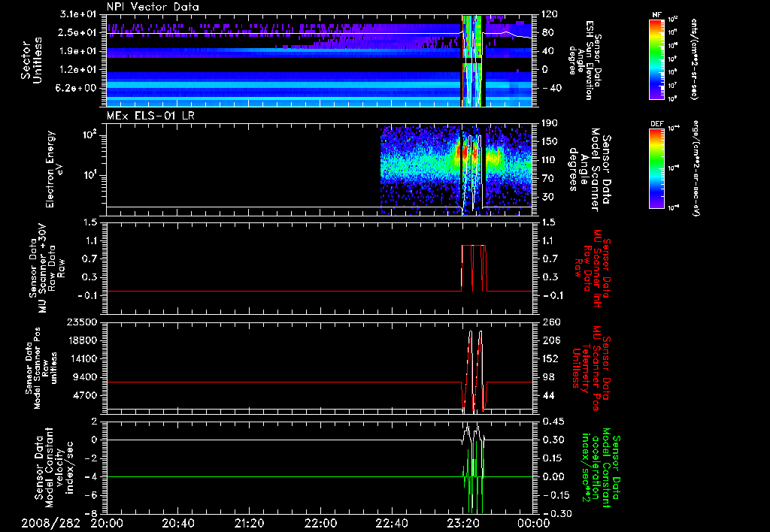Select the 'NPI Vector Data' panel title
This screenshot has width=770, height=532.
(153, 7)
